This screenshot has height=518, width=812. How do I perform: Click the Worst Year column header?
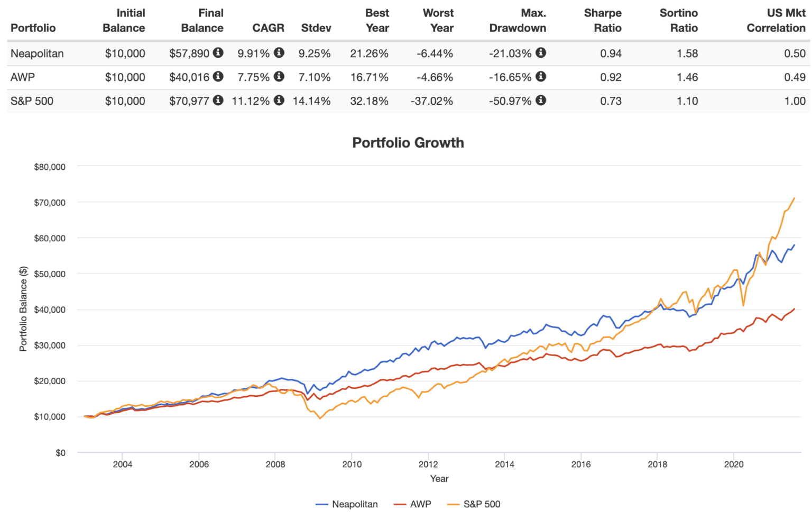tap(438, 20)
